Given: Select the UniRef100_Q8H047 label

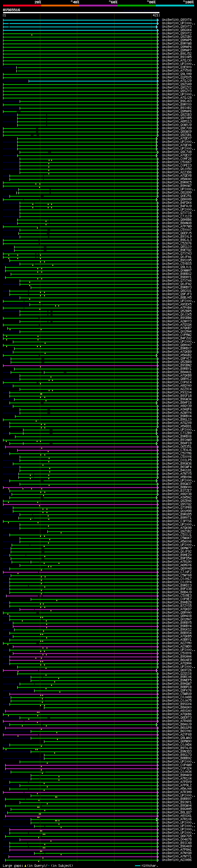Looking at the screenshot, I should pyautogui.click(x=176, y=345).
